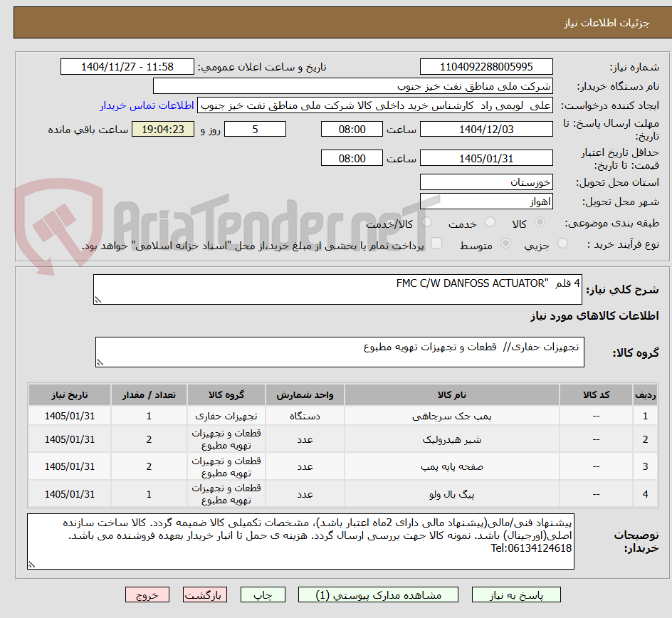Click the public announcement date field
Viewport: 672px width, 618px height.
coord(127,67)
